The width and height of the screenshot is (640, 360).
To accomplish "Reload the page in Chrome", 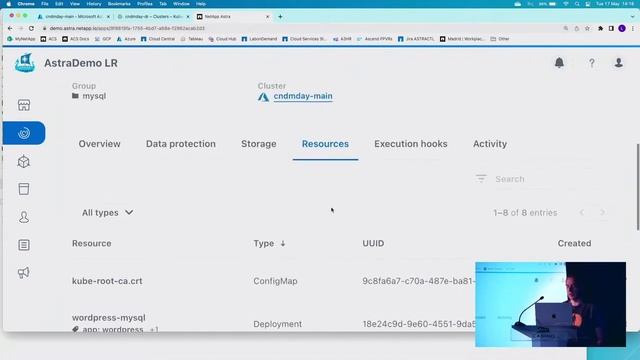I will (x=31, y=28).
